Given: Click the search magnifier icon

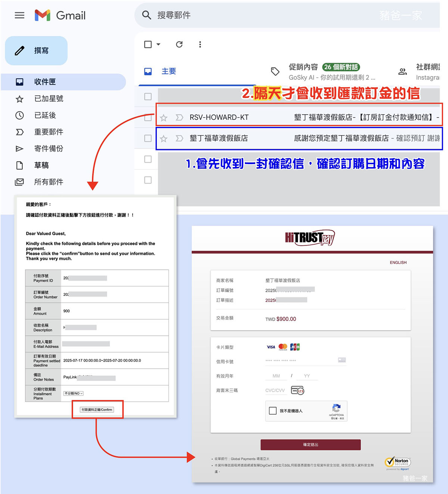Looking at the screenshot, I should [x=146, y=15].
